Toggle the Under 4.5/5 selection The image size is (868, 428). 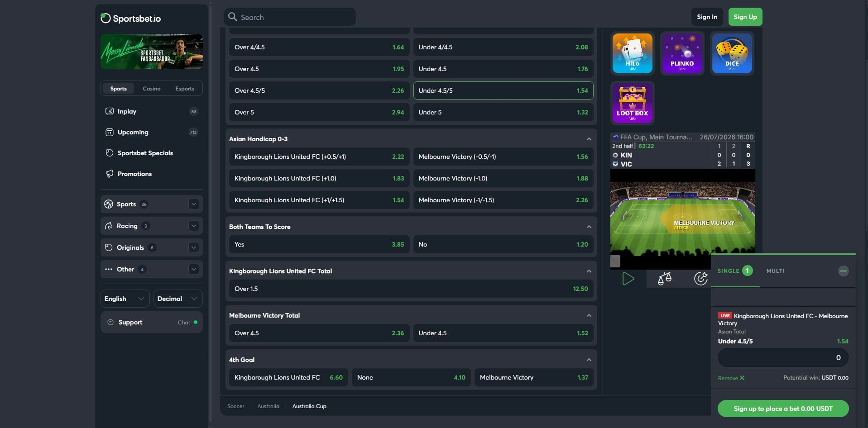(503, 90)
